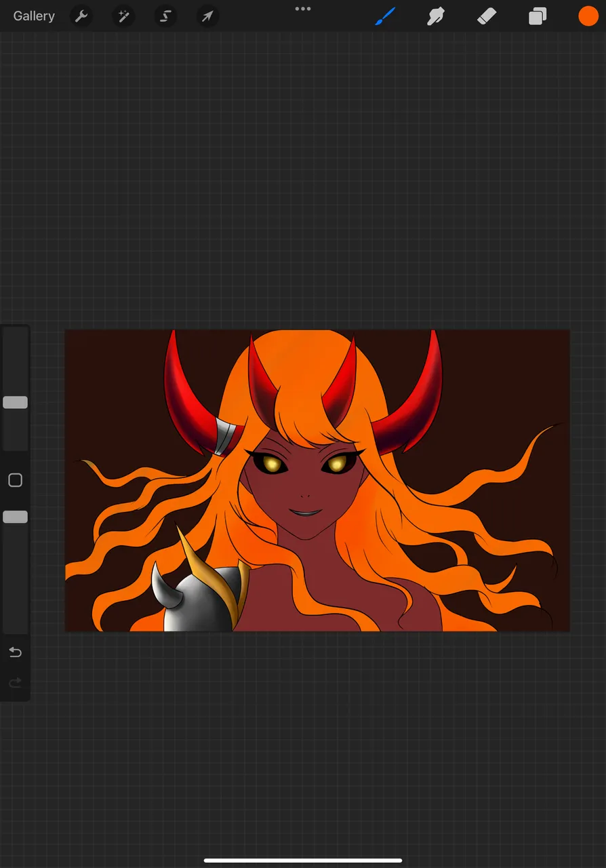Open the Adjustments magic wand menu
606x868 pixels.
click(x=123, y=16)
